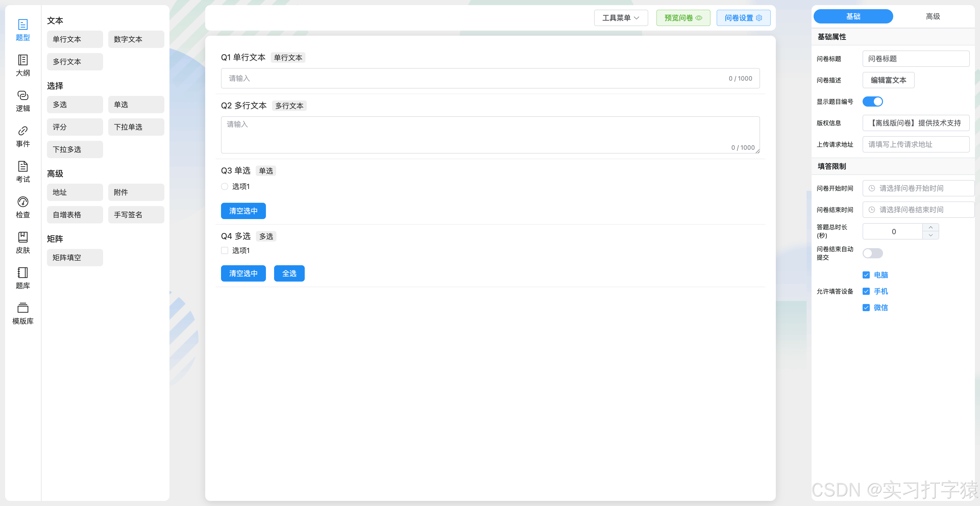Add a 矩阵填空 question type

coord(75,257)
